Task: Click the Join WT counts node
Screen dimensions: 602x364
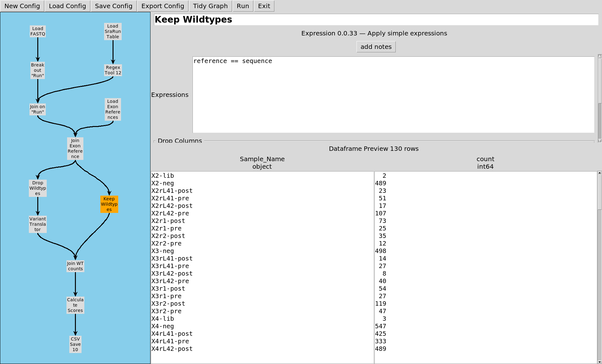Action: pyautogui.click(x=75, y=266)
